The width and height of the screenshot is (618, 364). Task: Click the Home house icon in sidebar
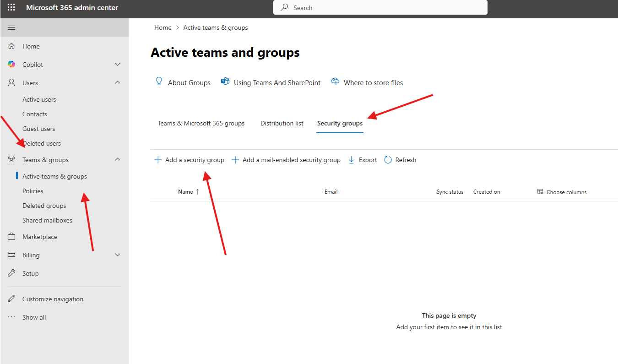[x=12, y=46]
